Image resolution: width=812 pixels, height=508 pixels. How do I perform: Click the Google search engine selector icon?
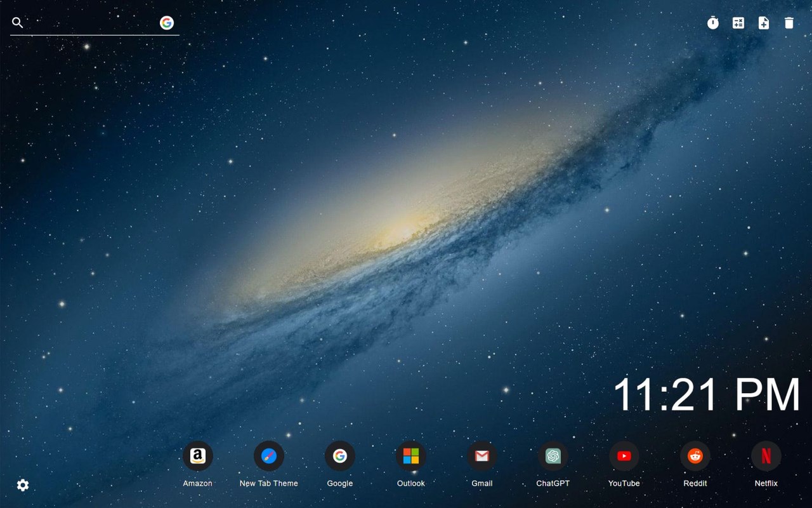pyautogui.click(x=167, y=23)
